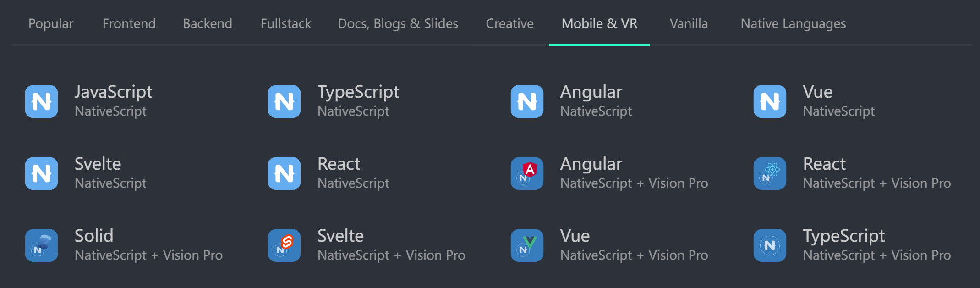Click the Angular Vision Pro icon

tap(527, 173)
